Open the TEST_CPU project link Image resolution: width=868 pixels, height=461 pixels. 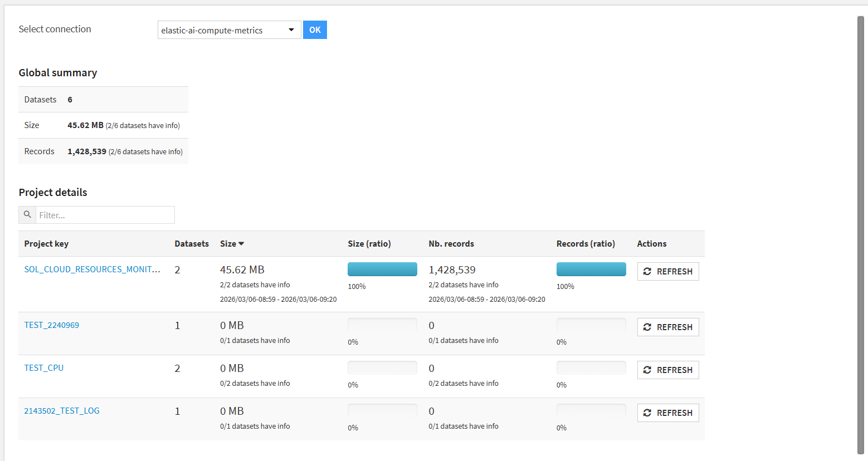pos(44,368)
